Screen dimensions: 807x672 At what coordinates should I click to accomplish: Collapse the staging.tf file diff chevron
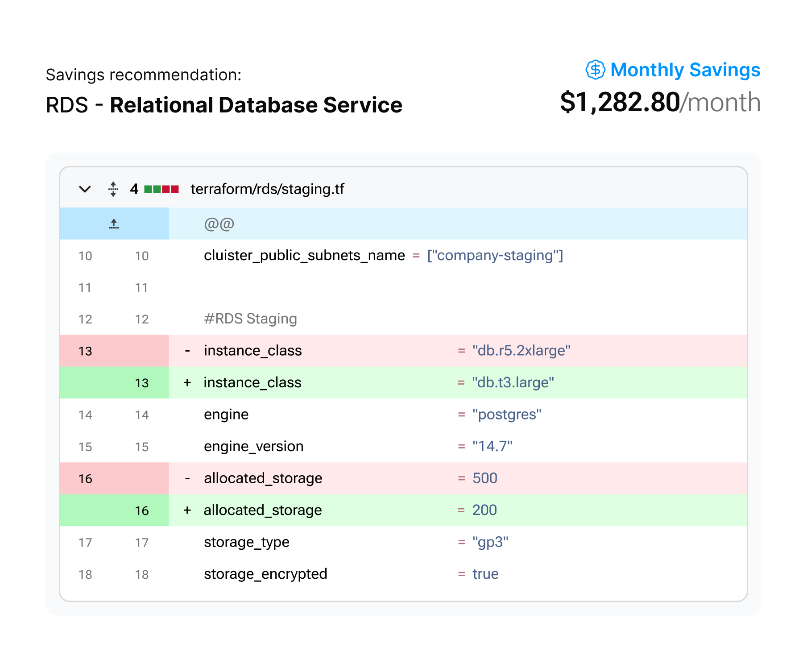coord(85,189)
